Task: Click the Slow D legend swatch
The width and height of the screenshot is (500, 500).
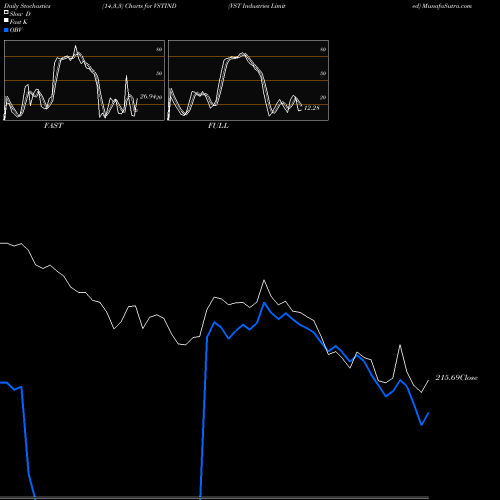Action: tap(6, 12)
